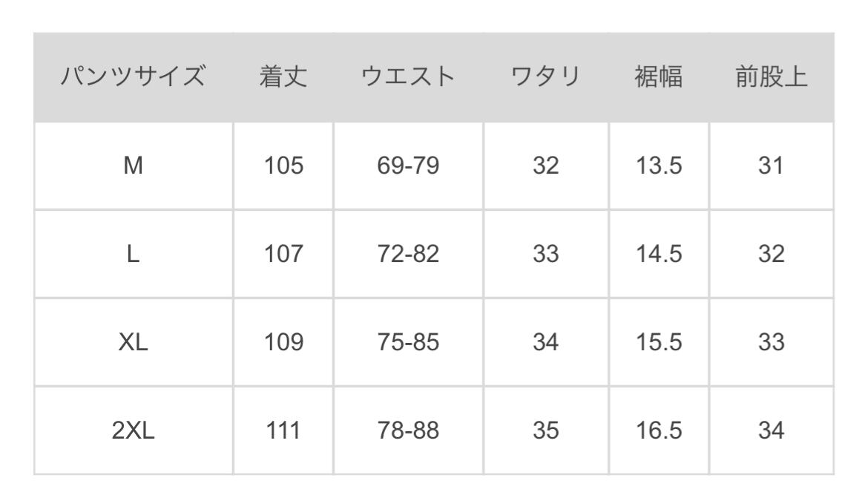Select the XL size row label
The width and height of the screenshot is (868, 501).
134,342
